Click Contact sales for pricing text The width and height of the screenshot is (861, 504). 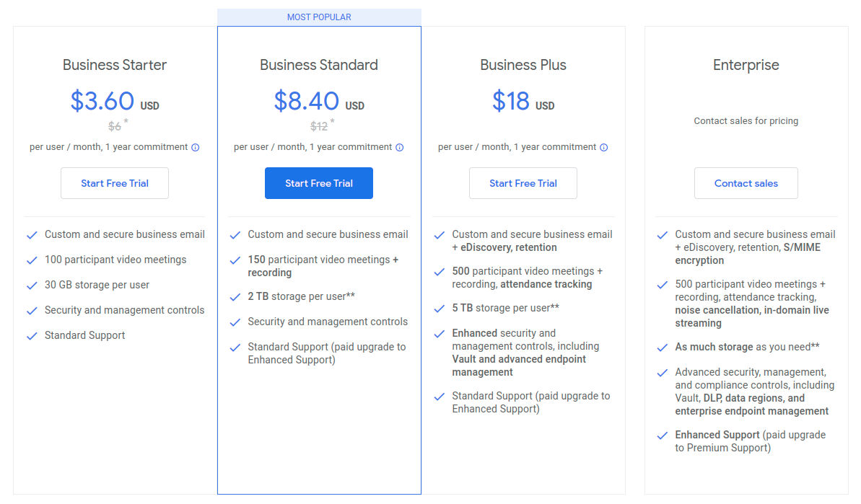point(746,121)
